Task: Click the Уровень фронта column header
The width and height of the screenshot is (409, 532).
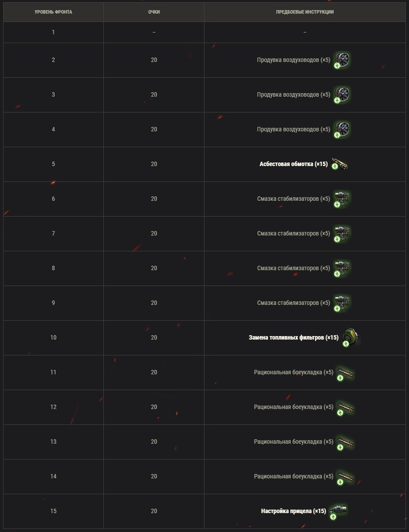Action: point(53,12)
